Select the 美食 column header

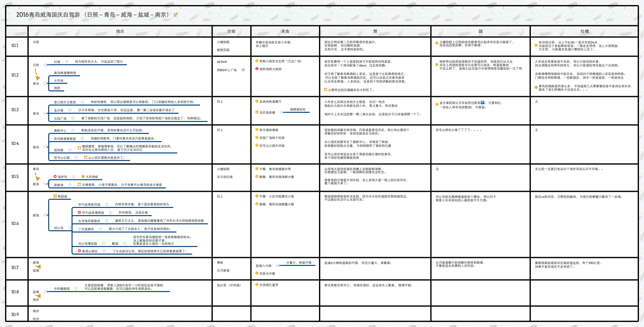pos(285,31)
